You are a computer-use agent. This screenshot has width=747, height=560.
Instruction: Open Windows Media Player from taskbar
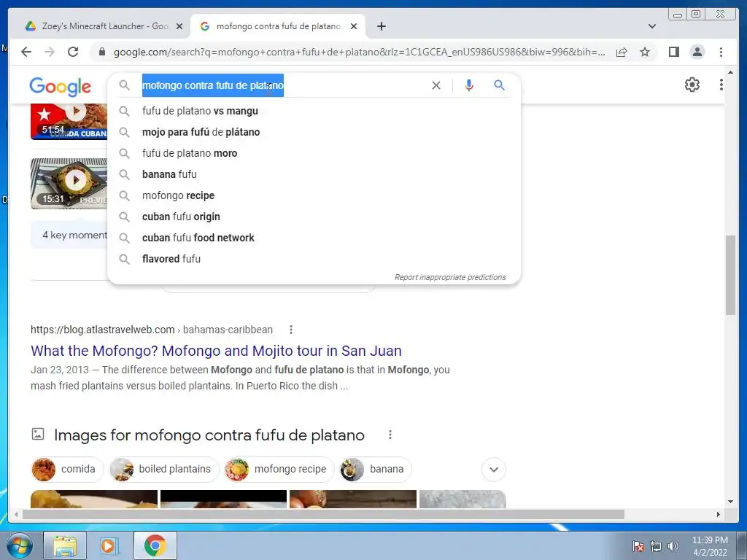109,545
